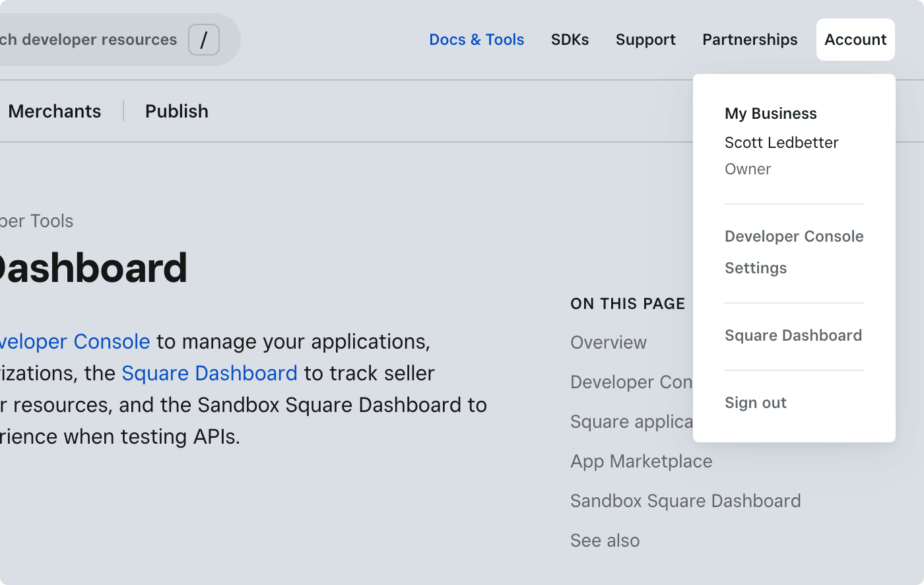Click the slash shortcut key badge
Image resolution: width=924 pixels, height=585 pixels.
pos(204,40)
